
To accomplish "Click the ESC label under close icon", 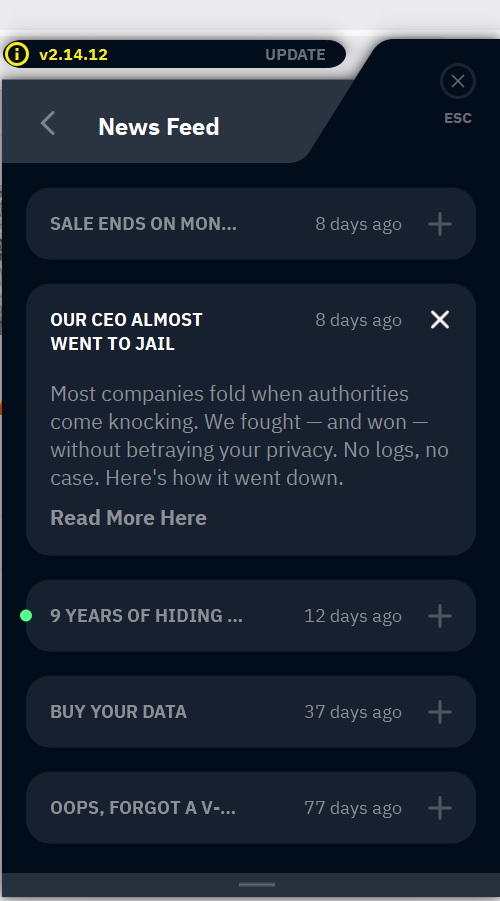I will tap(457, 118).
